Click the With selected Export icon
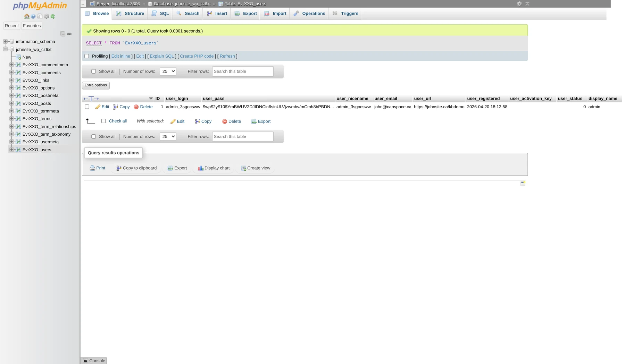The height and width of the screenshot is (364, 625). [x=254, y=121]
